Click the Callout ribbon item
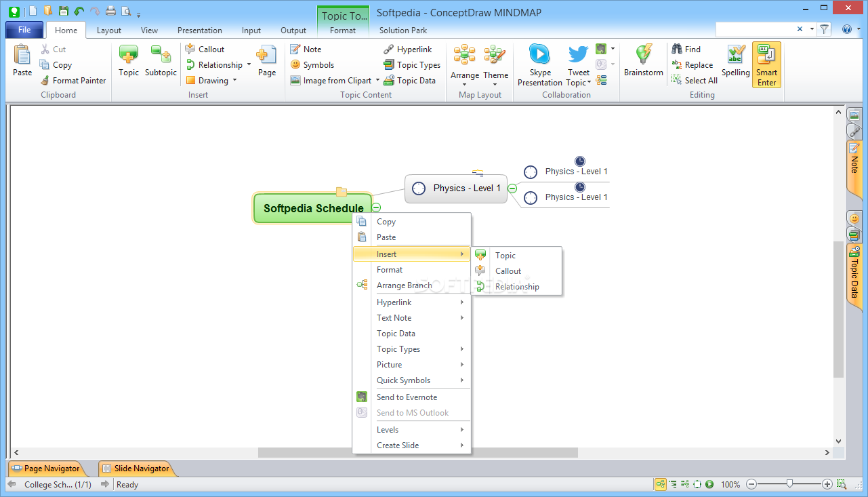 click(205, 49)
